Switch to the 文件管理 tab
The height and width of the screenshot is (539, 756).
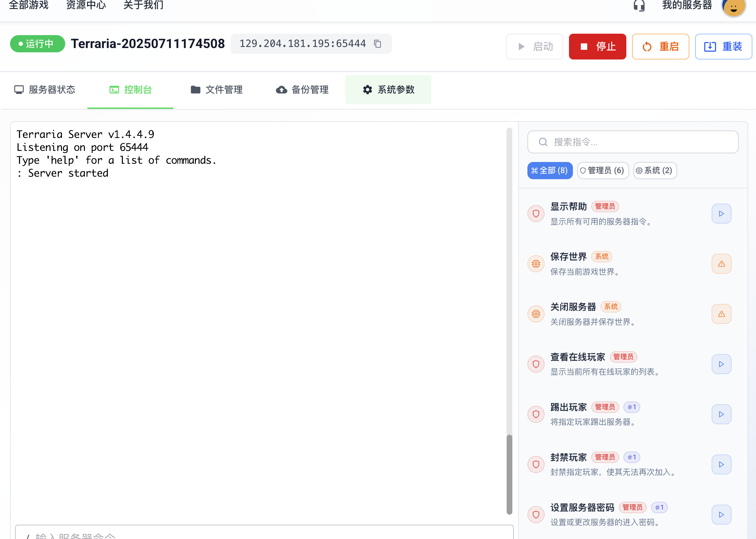(x=216, y=90)
